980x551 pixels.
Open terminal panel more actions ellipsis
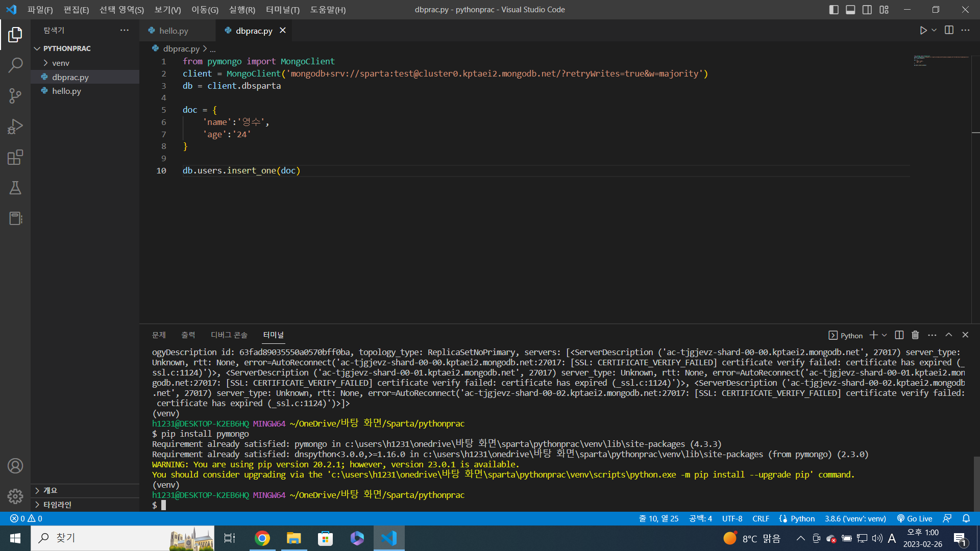pos(932,335)
